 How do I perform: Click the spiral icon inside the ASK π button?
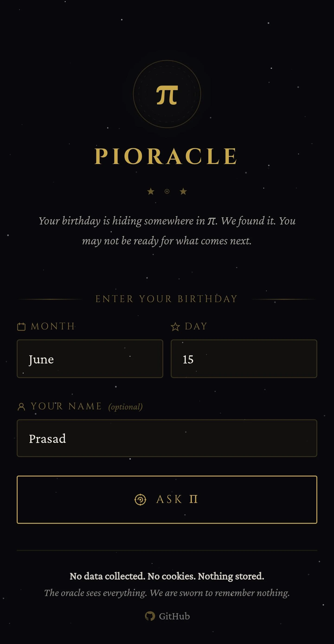click(x=141, y=499)
